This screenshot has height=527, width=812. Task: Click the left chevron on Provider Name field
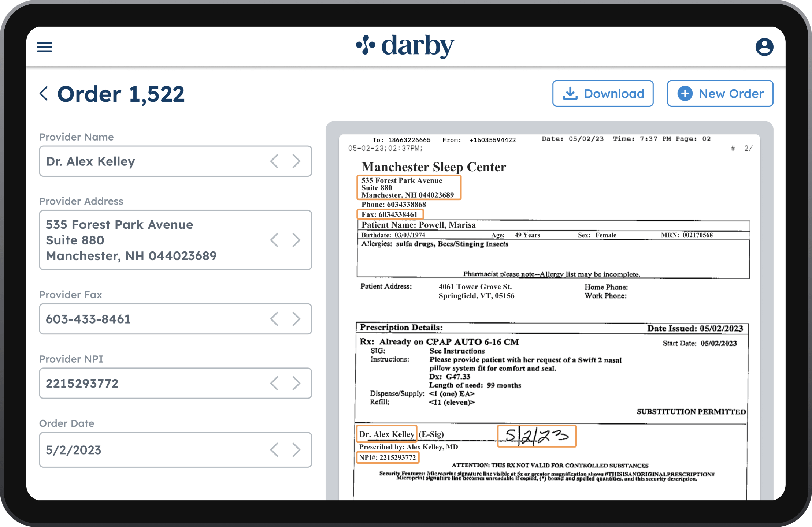pos(274,161)
